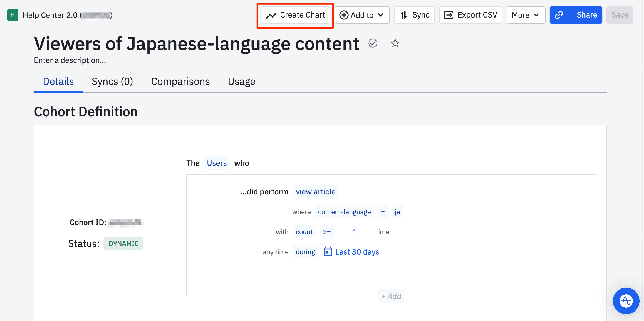Click the blue Share button
The width and height of the screenshot is (644, 321).
587,15
